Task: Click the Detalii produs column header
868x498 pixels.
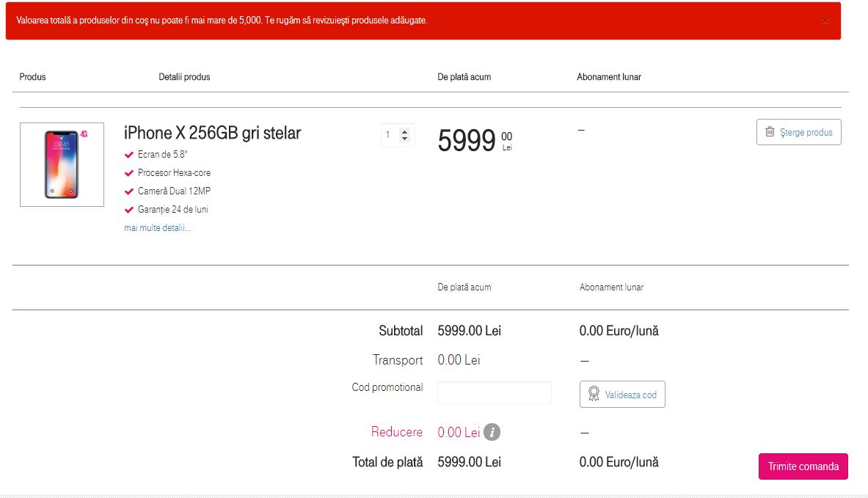Action: point(184,77)
